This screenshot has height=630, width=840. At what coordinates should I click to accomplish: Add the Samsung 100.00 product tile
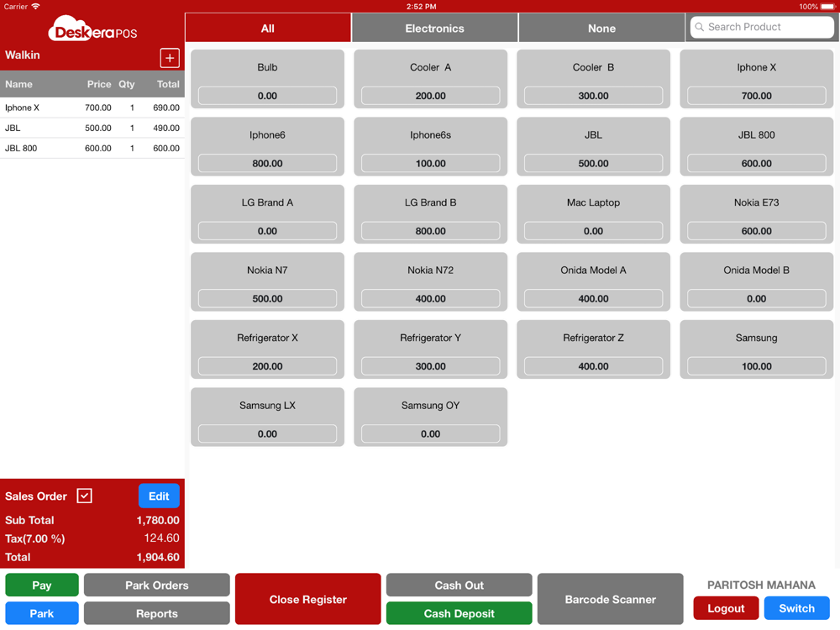click(x=757, y=349)
